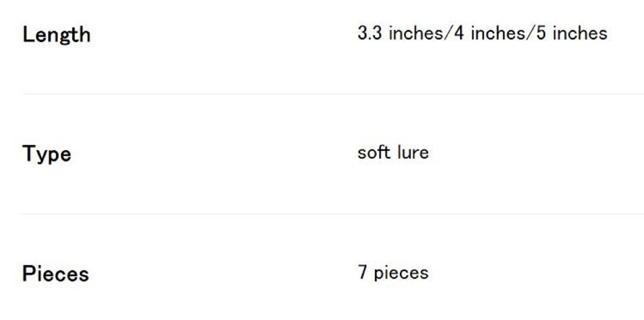This screenshot has height=320, width=644.
Task: Click the lowercase word "pieces" after 7
Action: coord(401,273)
